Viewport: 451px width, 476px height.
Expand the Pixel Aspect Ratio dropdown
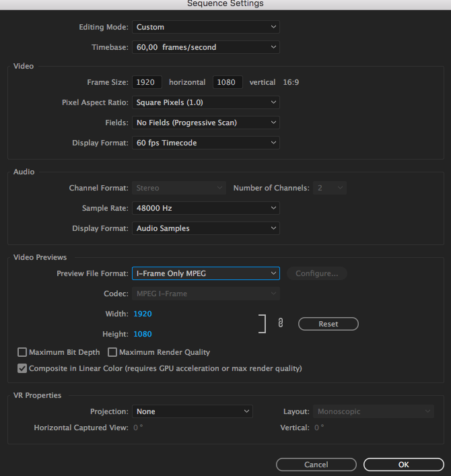205,102
